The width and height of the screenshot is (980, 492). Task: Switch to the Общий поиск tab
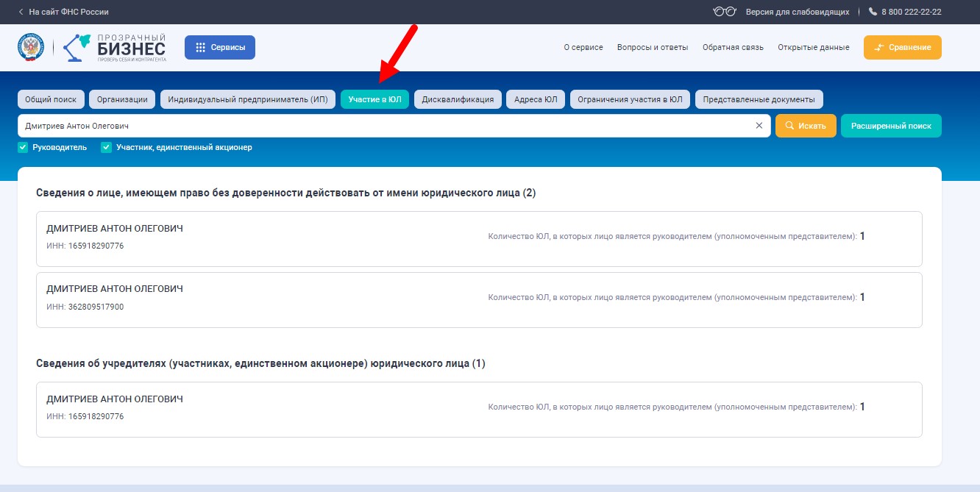coord(50,99)
